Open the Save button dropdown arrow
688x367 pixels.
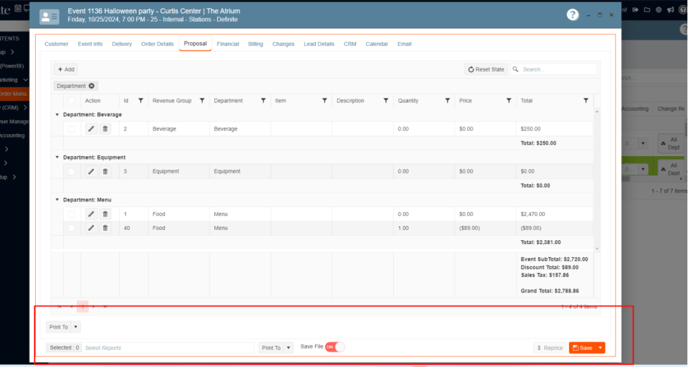(600, 348)
